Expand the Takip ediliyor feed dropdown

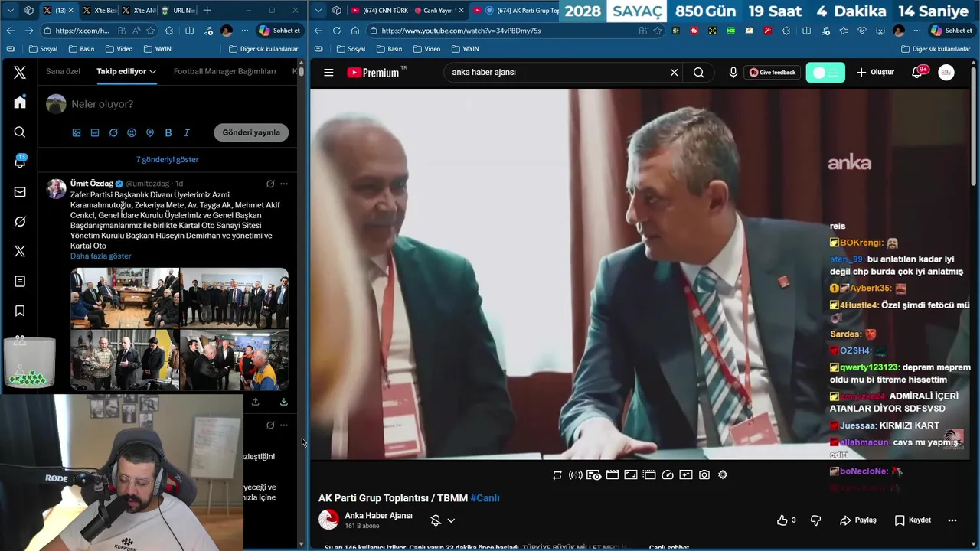pos(152,71)
